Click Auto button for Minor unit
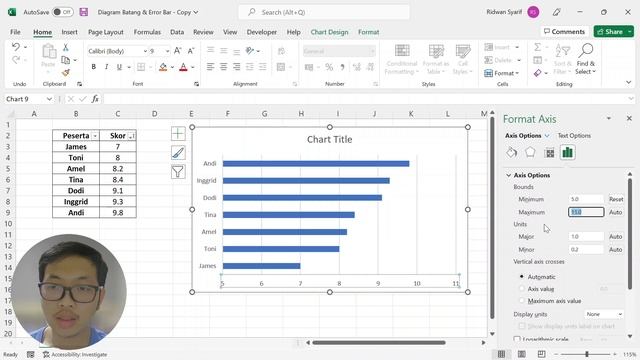The width and height of the screenshot is (640, 360). point(616,249)
